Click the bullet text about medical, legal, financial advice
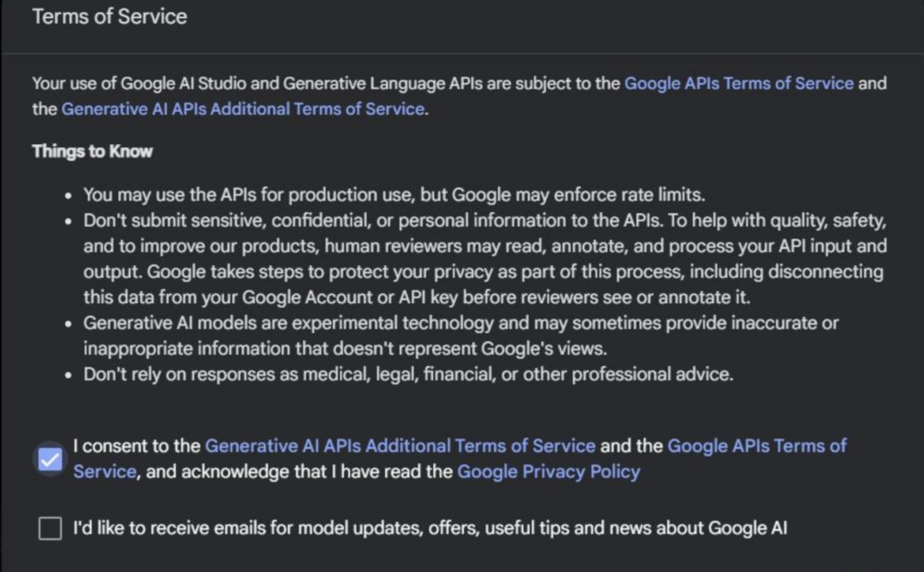924x572 pixels. (x=408, y=374)
